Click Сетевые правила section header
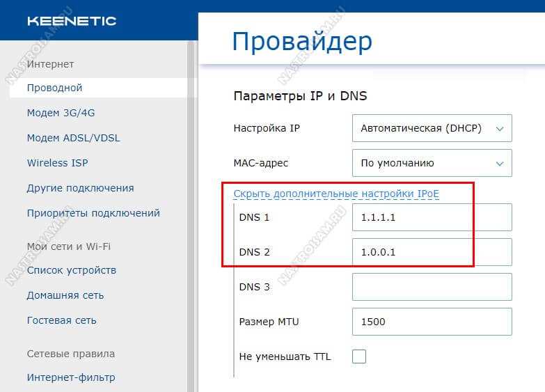The image size is (545, 392). point(71,354)
